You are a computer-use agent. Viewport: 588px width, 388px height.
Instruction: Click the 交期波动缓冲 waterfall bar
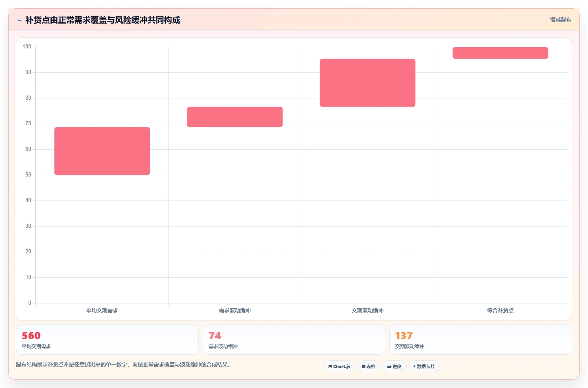(368, 83)
